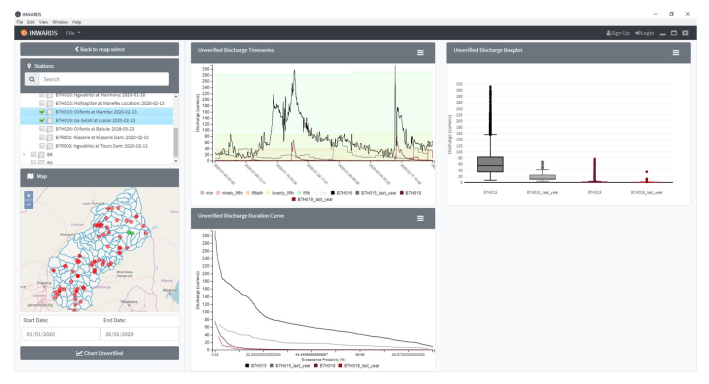Image resolution: width=709 pixels, height=384 pixels.
Task: Click station list scrollbar down arrow
Action: tap(176, 161)
